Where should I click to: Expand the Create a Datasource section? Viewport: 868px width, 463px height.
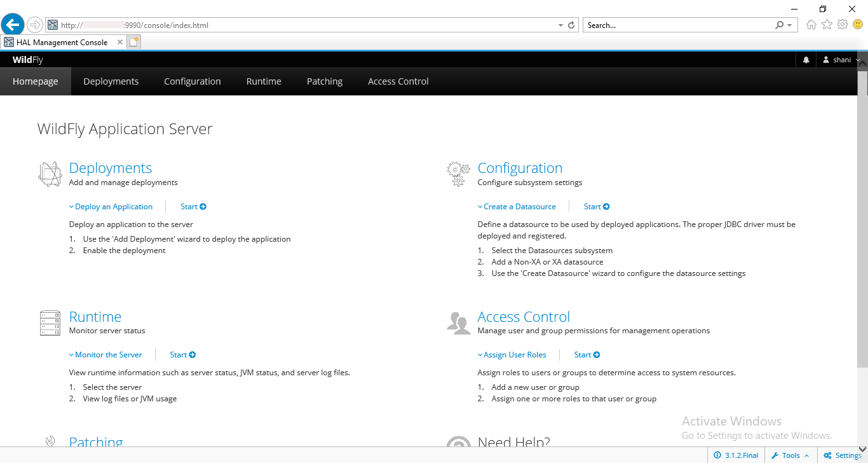517,206
